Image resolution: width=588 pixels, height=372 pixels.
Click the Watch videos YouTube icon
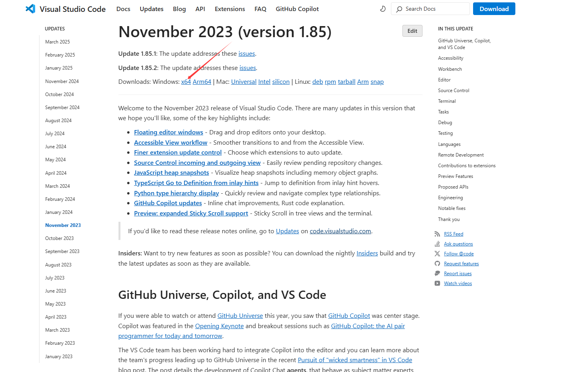[437, 283]
